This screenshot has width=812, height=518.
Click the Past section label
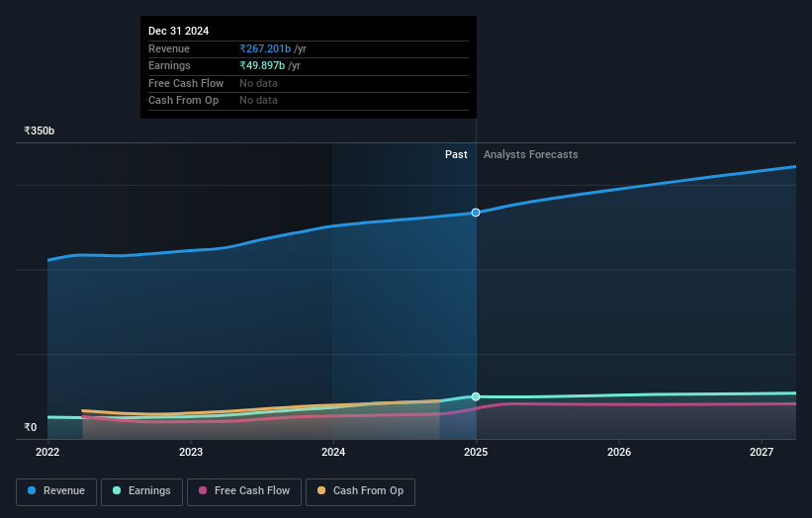[x=456, y=155]
